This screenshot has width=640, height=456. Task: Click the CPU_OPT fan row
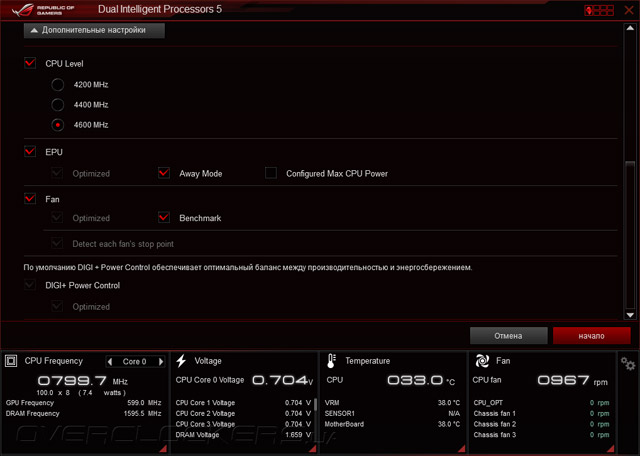[541, 403]
